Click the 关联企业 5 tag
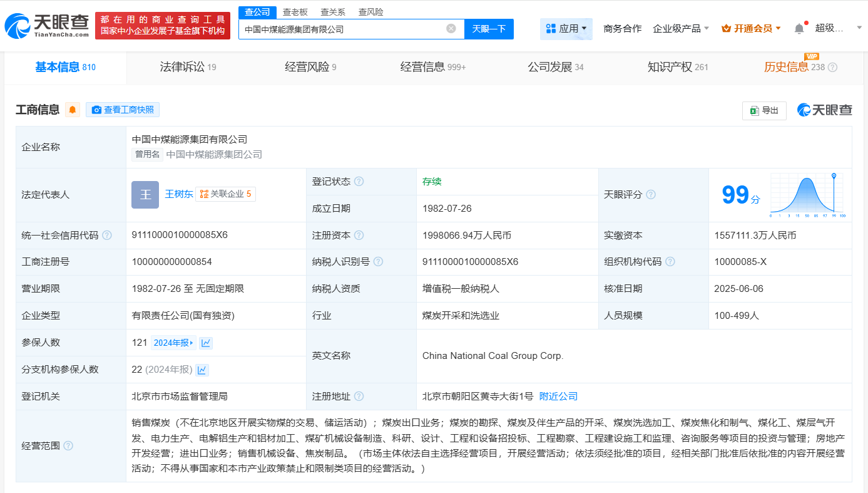This screenshot has width=868, height=493. point(225,194)
